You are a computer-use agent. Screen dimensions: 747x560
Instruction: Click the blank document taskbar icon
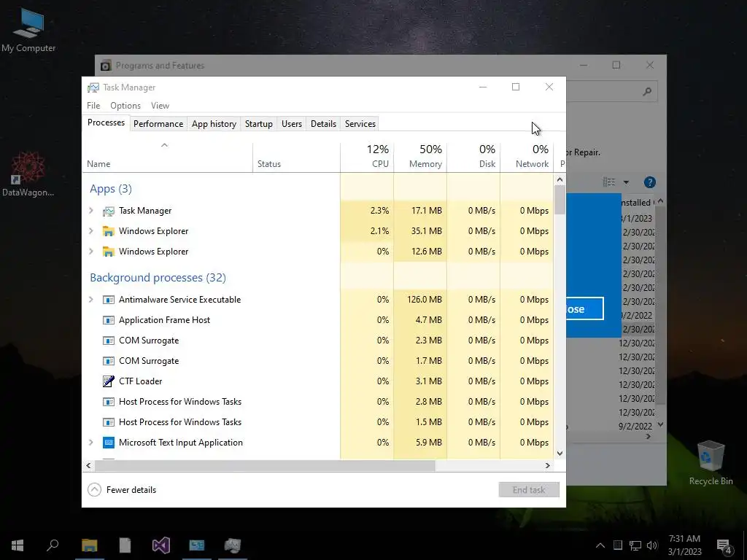[x=125, y=545]
